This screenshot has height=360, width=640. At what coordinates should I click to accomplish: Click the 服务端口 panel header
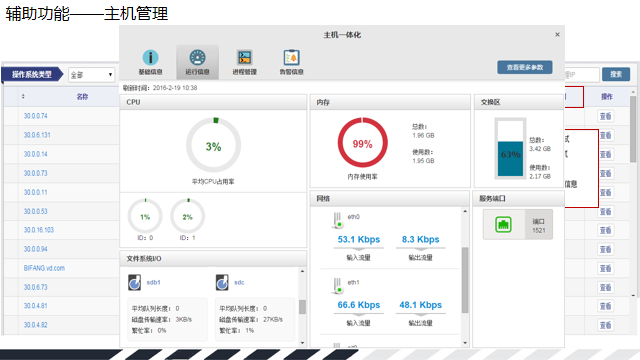(518, 198)
